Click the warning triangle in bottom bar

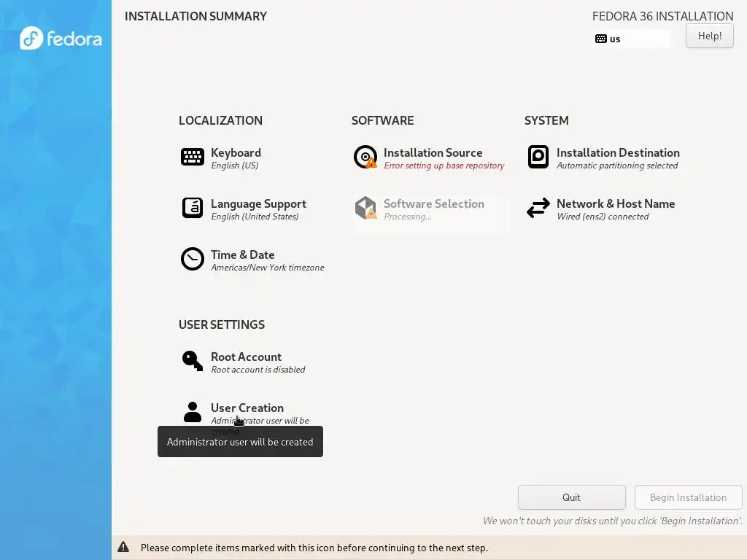click(123, 547)
